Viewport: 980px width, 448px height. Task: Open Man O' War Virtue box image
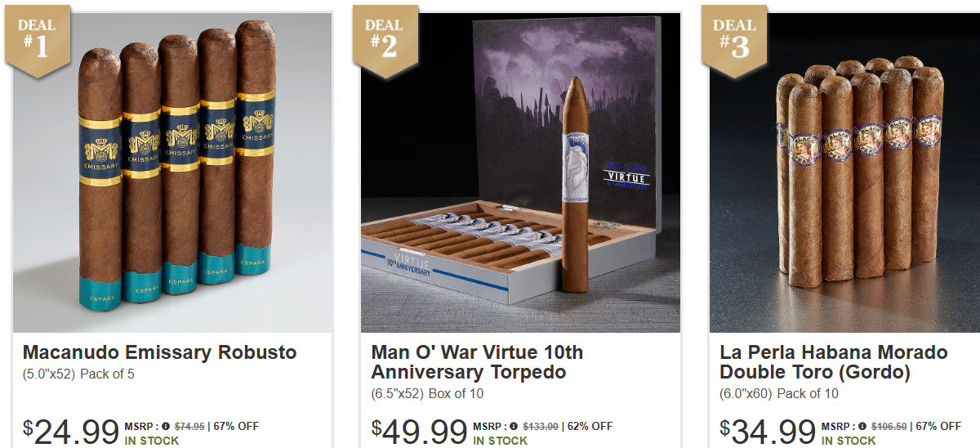pos(520,172)
